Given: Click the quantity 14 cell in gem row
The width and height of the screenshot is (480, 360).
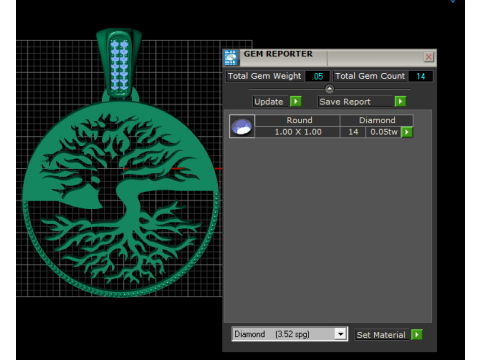Looking at the screenshot, I should click(x=353, y=132).
